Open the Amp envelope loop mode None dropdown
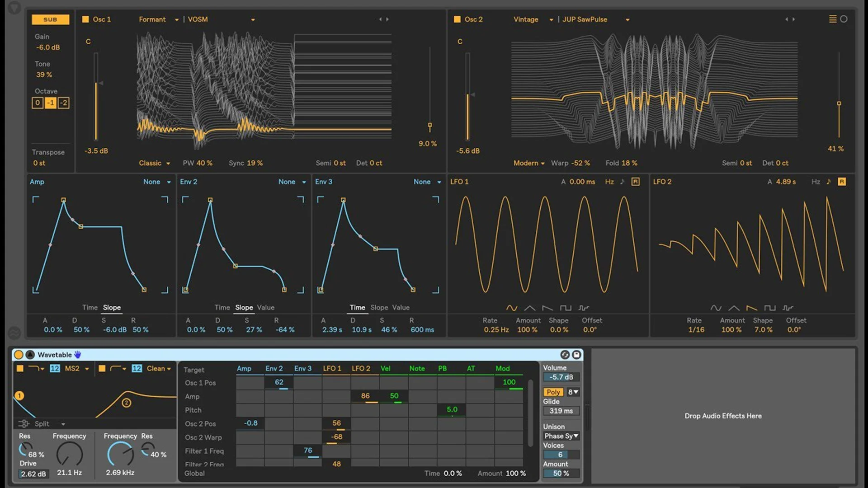This screenshot has width=868, height=488. pos(157,182)
